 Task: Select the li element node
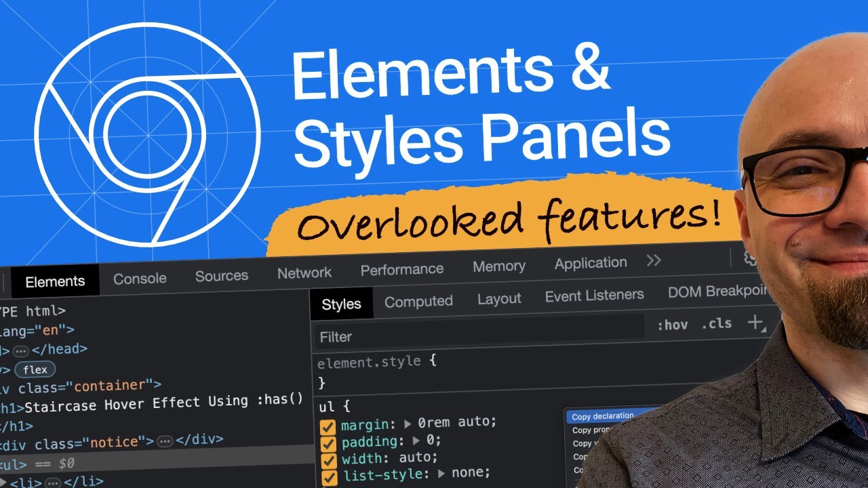pyautogui.click(x=52, y=482)
